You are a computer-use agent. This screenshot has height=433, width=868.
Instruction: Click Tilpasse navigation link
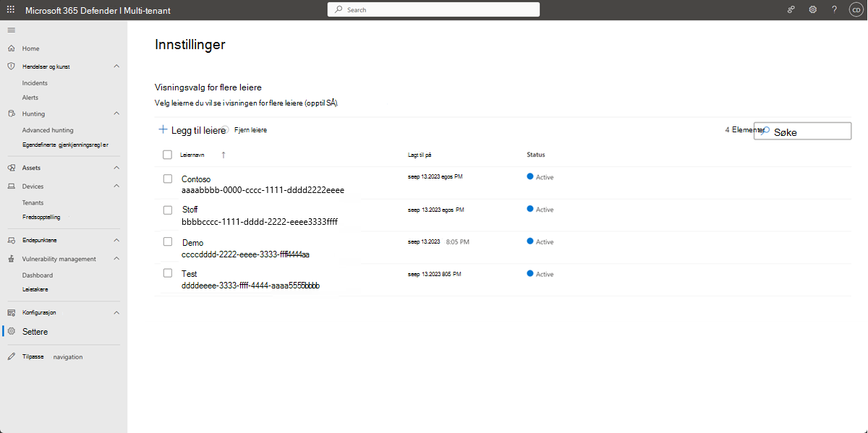pyautogui.click(x=52, y=357)
